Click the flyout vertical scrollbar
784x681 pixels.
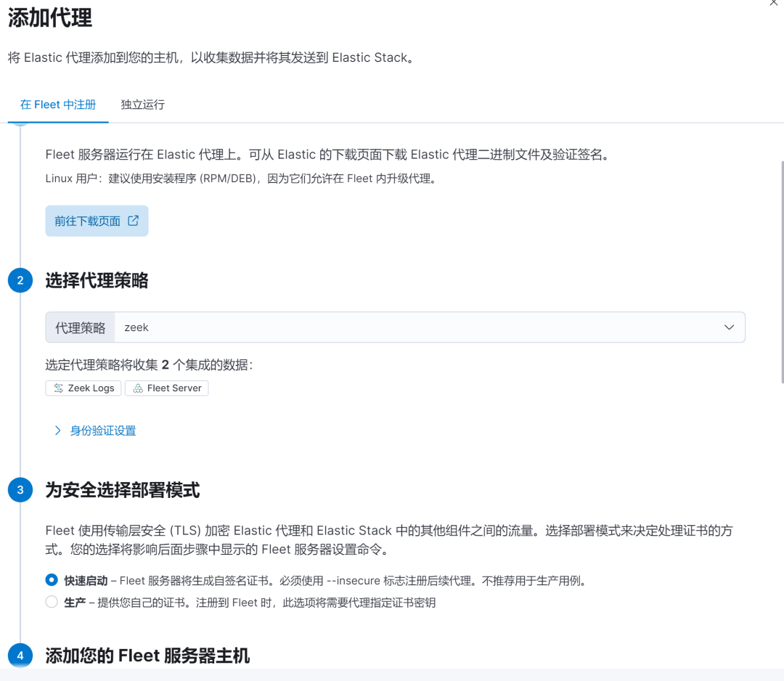click(782, 272)
